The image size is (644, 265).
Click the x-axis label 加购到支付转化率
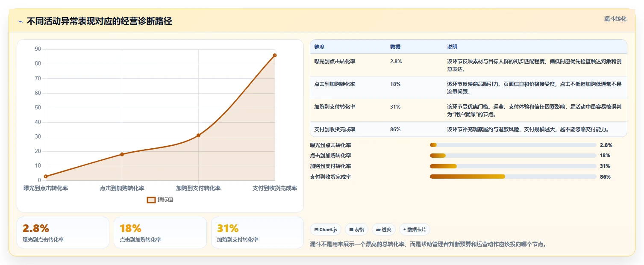click(198, 188)
